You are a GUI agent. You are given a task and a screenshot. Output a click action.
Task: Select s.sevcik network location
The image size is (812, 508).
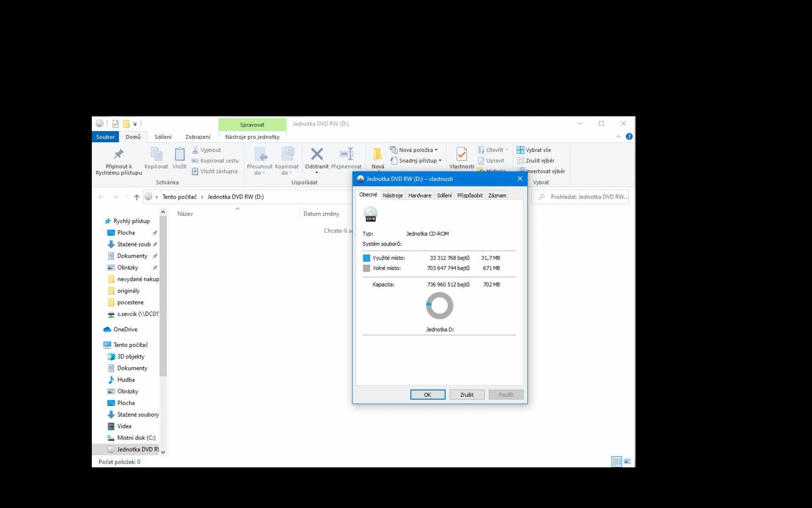pyautogui.click(x=133, y=314)
